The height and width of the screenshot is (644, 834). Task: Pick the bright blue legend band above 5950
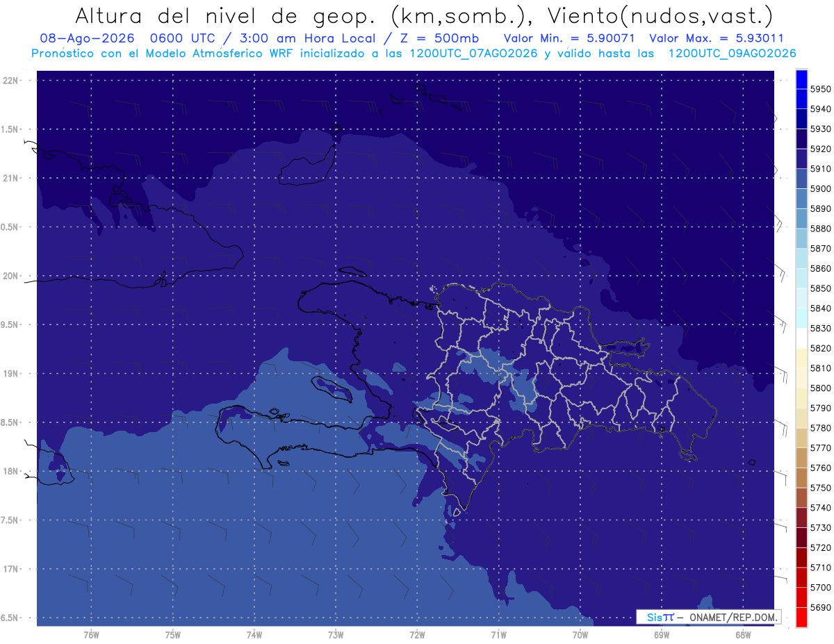[x=801, y=79]
